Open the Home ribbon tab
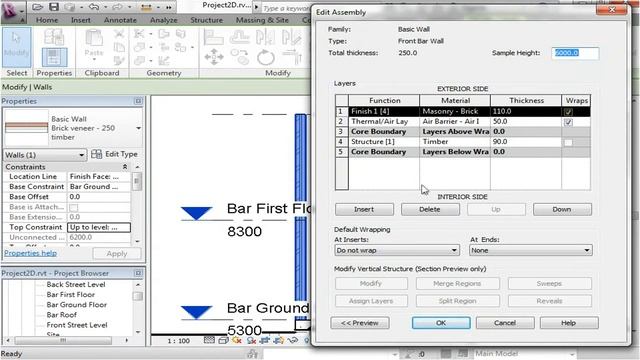The height and width of the screenshot is (360, 640). tap(47, 20)
